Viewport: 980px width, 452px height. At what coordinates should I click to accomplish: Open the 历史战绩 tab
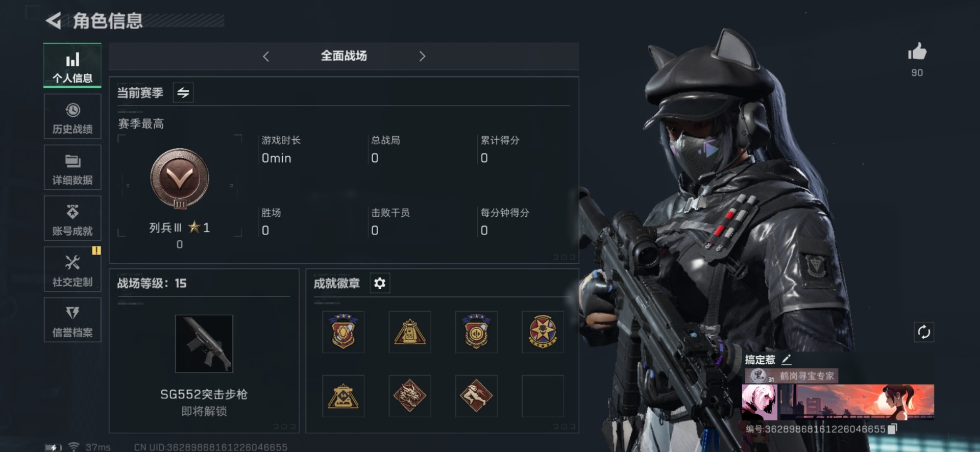[72, 116]
